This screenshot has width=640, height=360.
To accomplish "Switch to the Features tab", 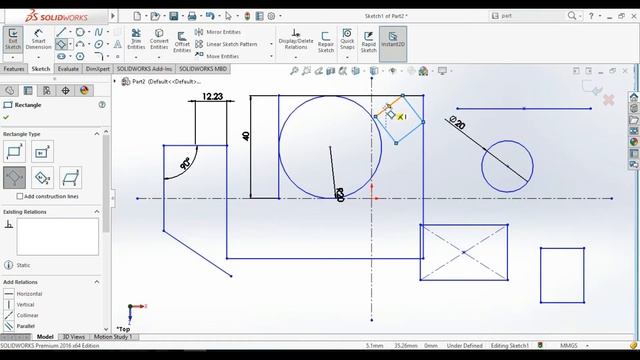I will point(14,69).
